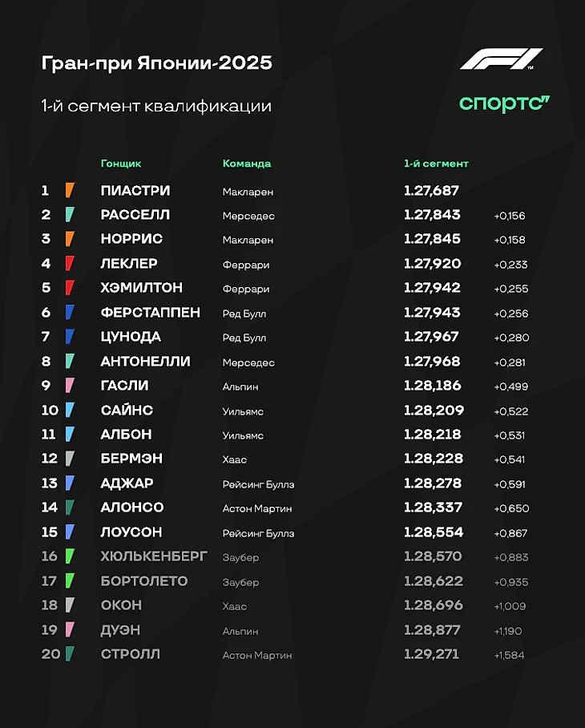585x728 pixels.
Task: Click the Гран-при Японии-2025 title
Action: pyautogui.click(x=157, y=63)
